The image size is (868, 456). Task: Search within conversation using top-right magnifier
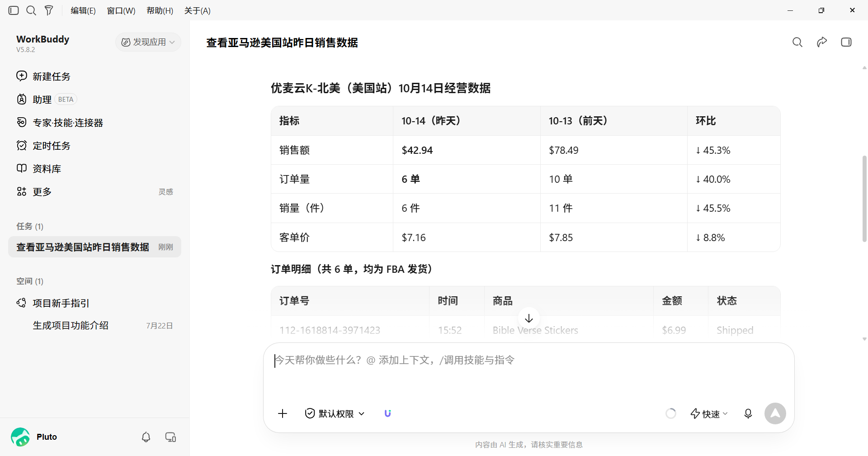pyautogui.click(x=797, y=42)
